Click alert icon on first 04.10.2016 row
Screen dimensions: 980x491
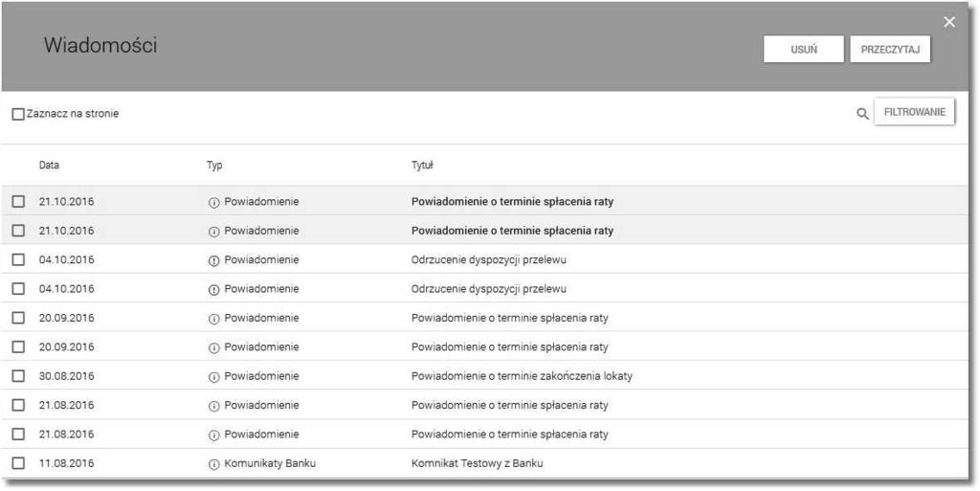213,260
